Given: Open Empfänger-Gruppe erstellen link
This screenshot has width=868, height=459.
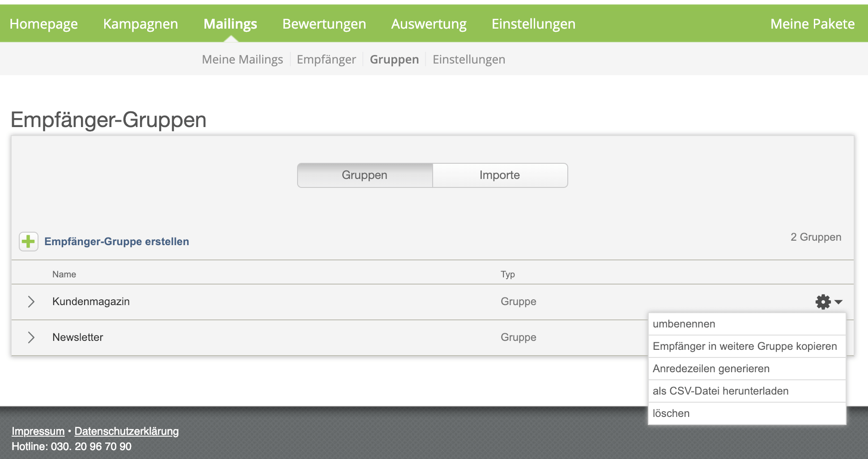Looking at the screenshot, I should [x=116, y=242].
